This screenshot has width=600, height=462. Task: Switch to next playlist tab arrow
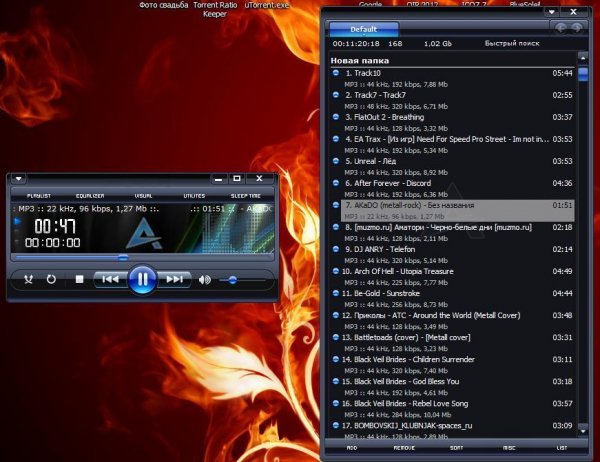[x=577, y=28]
